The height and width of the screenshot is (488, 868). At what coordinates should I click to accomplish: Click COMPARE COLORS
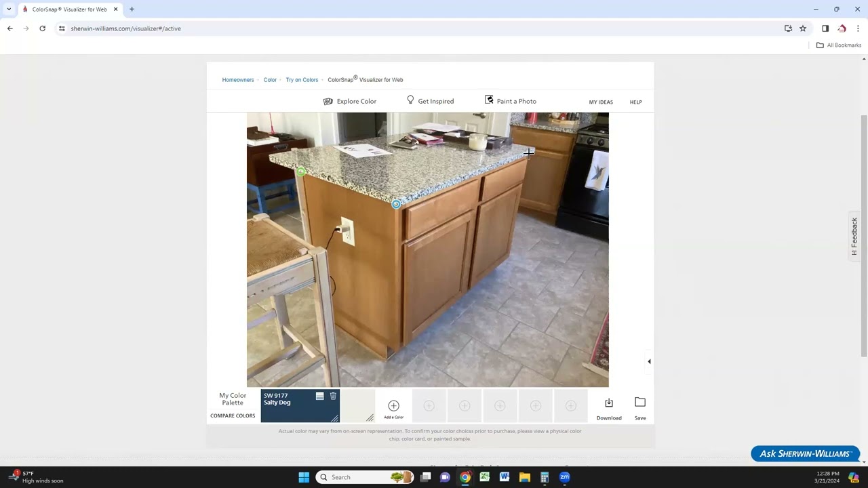tap(233, 415)
